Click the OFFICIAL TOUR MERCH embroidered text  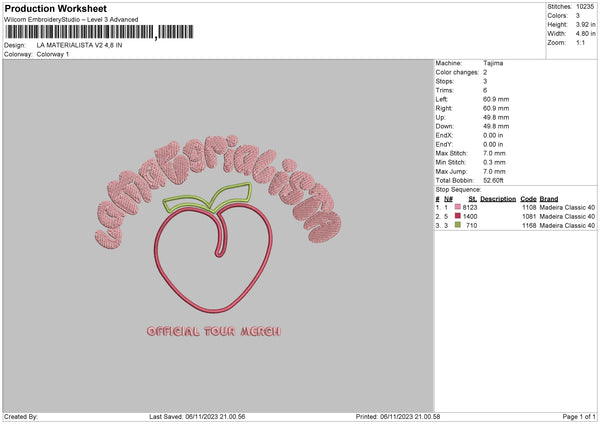(214, 331)
